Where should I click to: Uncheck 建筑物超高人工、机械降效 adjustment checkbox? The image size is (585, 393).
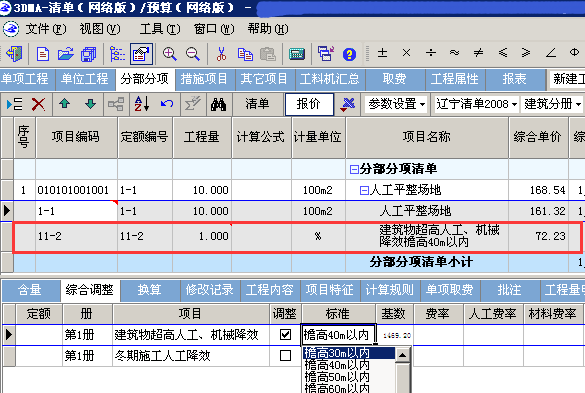coord(285,334)
